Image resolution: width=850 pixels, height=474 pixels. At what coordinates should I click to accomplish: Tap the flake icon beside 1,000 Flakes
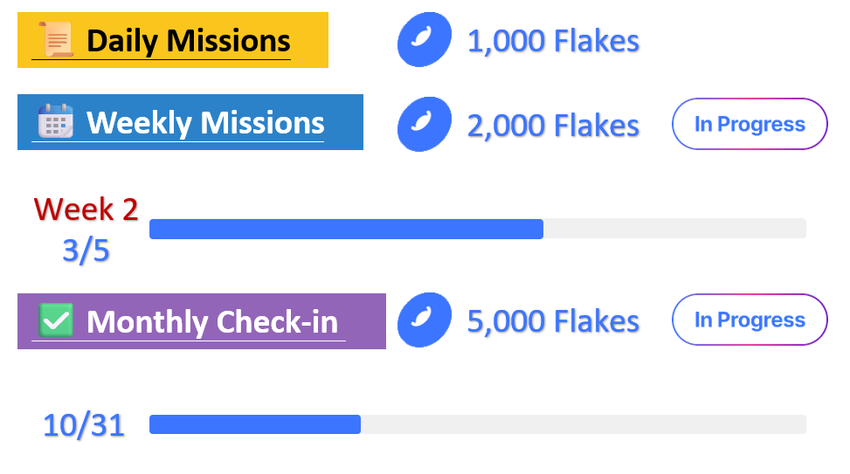[420, 41]
